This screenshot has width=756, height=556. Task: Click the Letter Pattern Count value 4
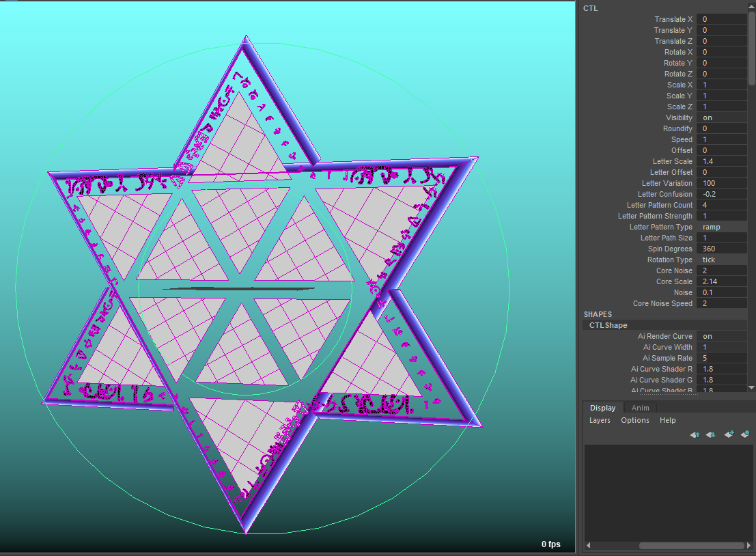722,205
